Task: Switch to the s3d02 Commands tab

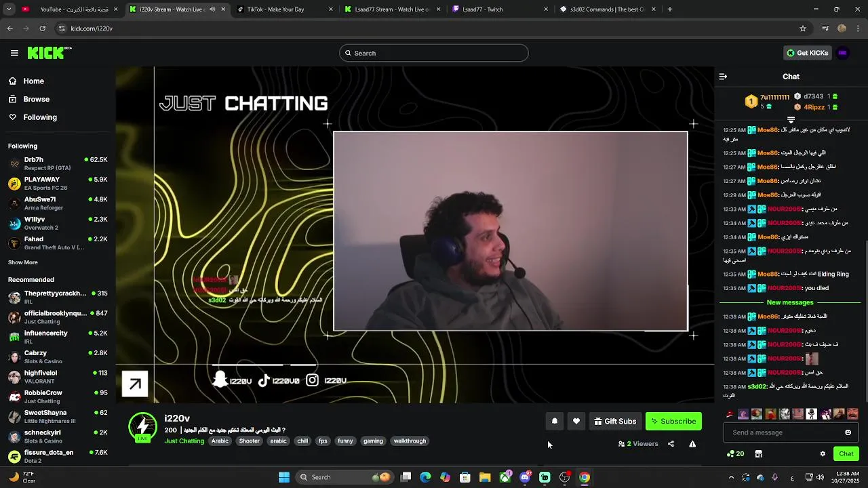Action: click(x=608, y=9)
